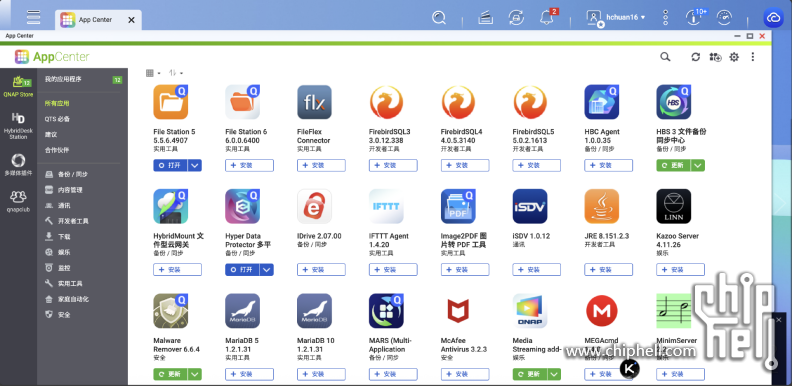Click the MEGAcmd app icon
Screen dimensions: 792x386
602,311
